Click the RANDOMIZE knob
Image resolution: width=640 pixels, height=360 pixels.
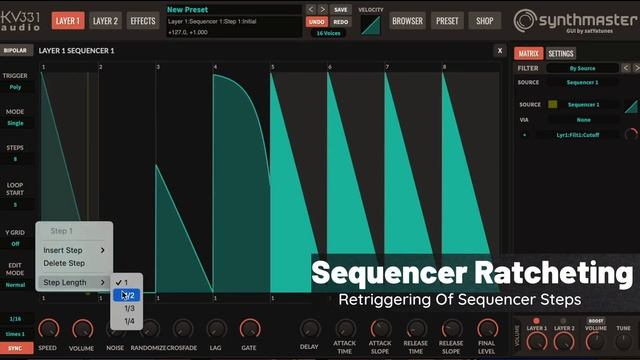click(149, 329)
